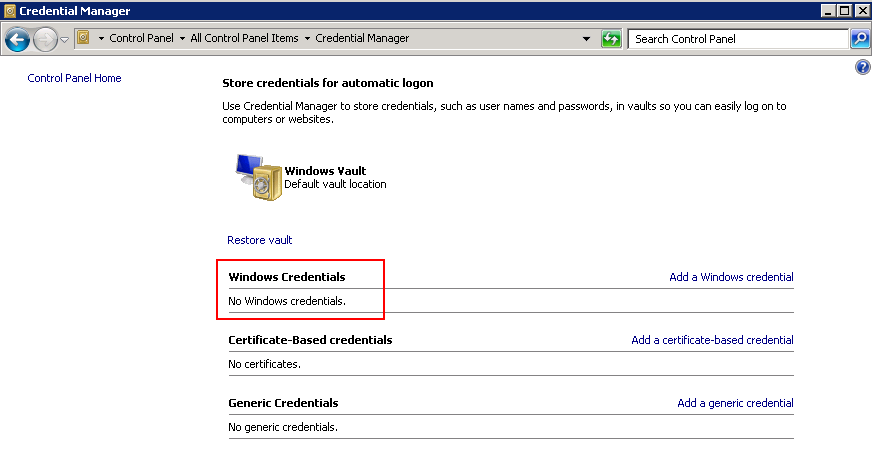This screenshot has height=465, width=872.
Task: Open the Control Panel Home link
Action: pyautogui.click(x=74, y=78)
